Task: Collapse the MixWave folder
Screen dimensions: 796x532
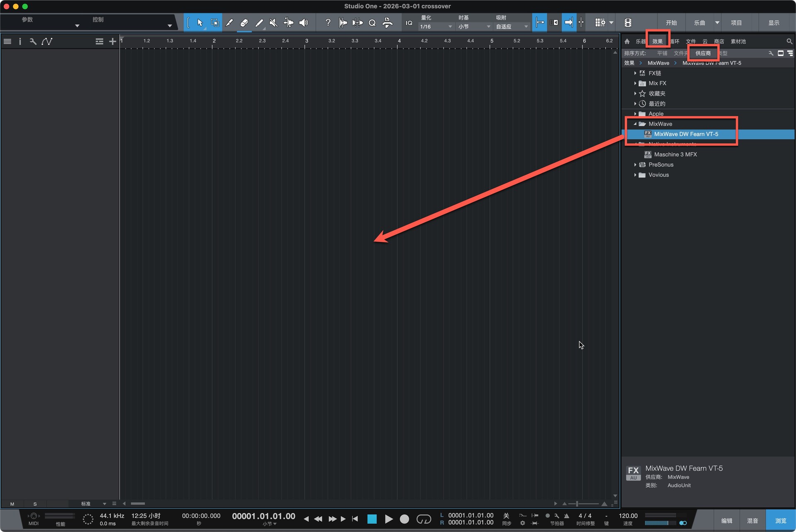Action: (x=635, y=124)
